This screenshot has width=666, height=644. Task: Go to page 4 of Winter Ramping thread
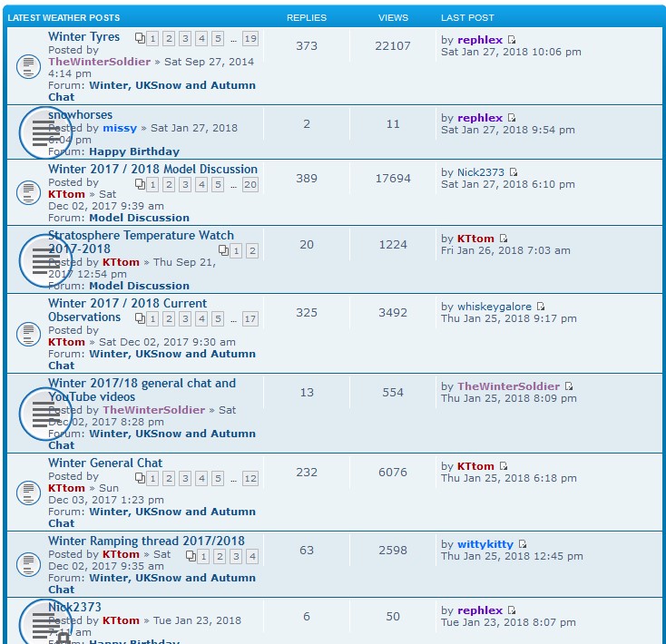point(252,557)
